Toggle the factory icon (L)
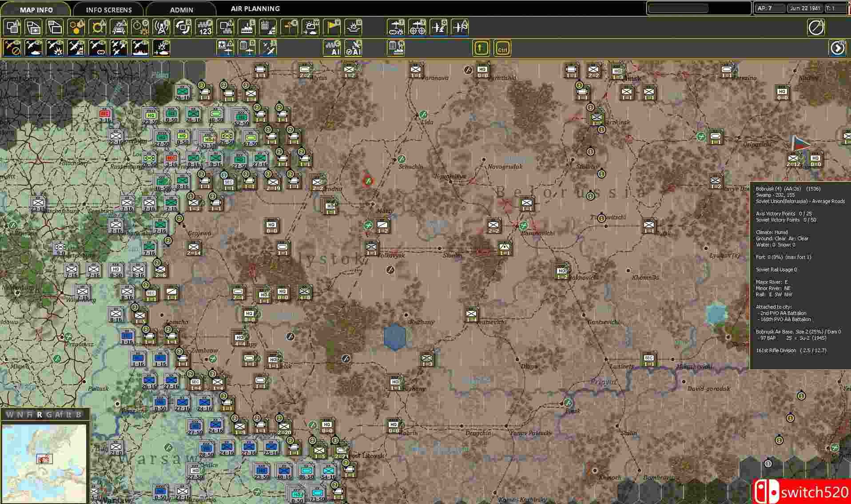 click(x=247, y=28)
